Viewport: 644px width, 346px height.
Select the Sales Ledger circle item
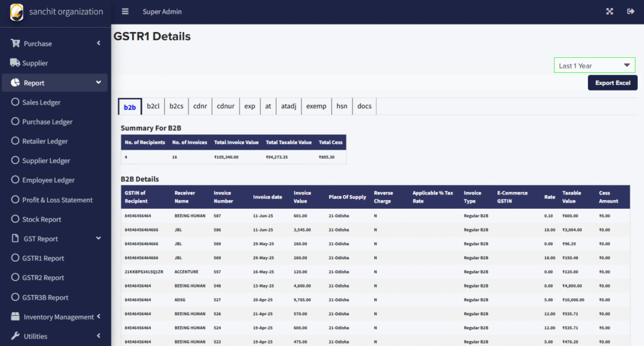[x=15, y=102]
